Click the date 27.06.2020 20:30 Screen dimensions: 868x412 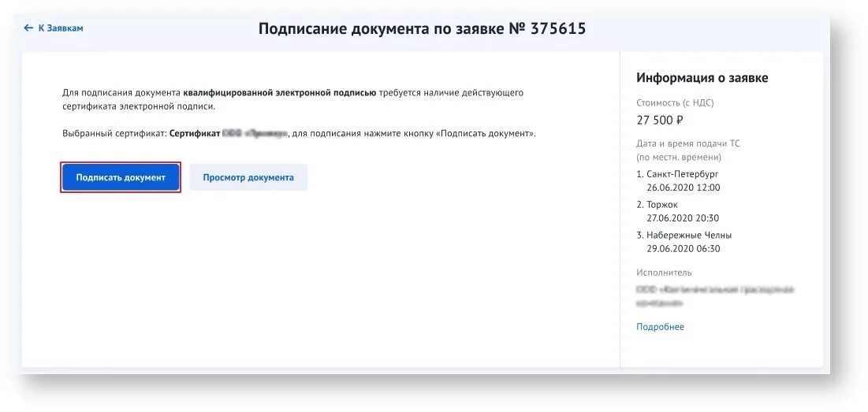(683, 218)
